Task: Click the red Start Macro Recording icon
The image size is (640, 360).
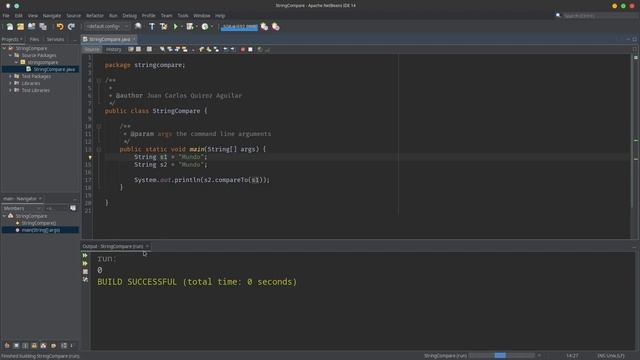Action: coord(242,49)
